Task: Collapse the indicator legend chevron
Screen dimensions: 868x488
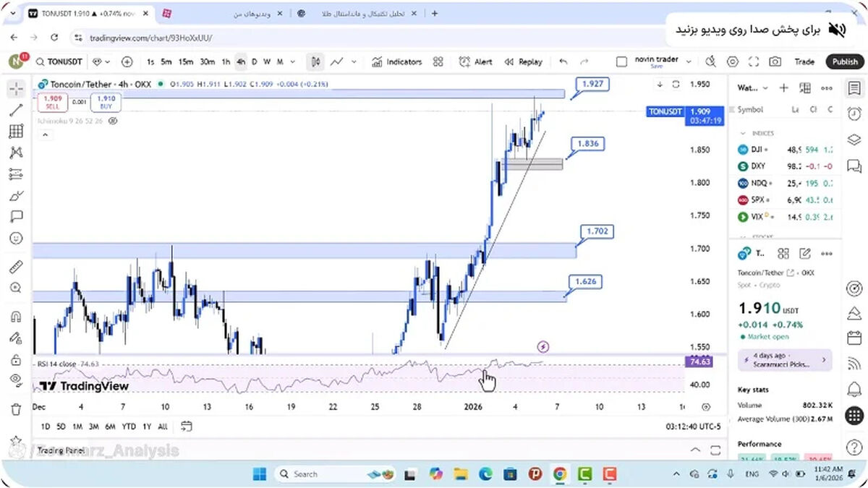Action: tap(45, 134)
